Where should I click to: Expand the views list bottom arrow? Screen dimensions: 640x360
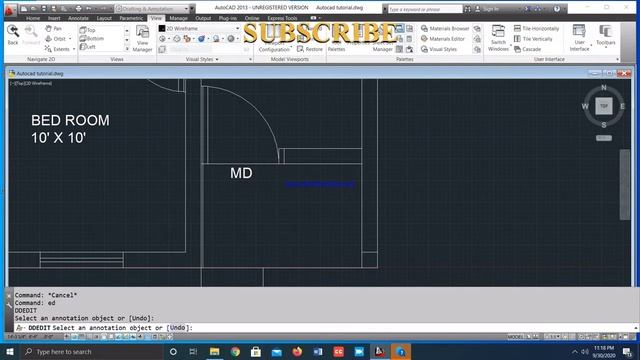127,49
